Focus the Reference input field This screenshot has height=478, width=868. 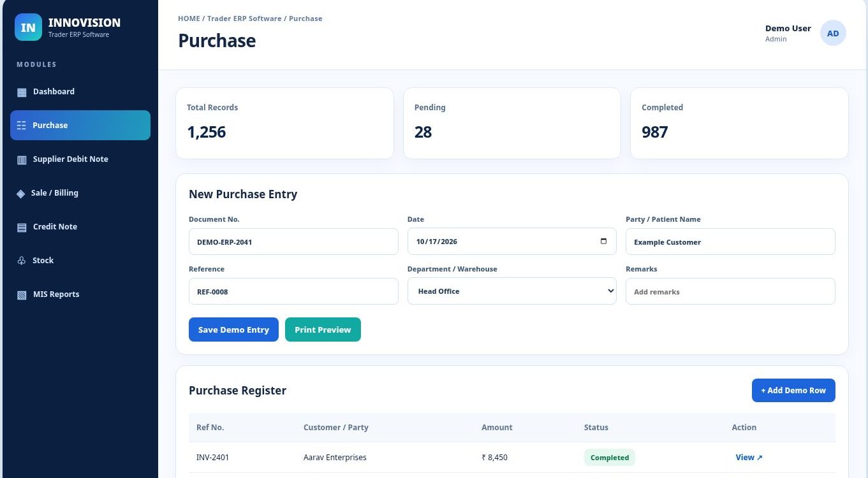pos(293,291)
